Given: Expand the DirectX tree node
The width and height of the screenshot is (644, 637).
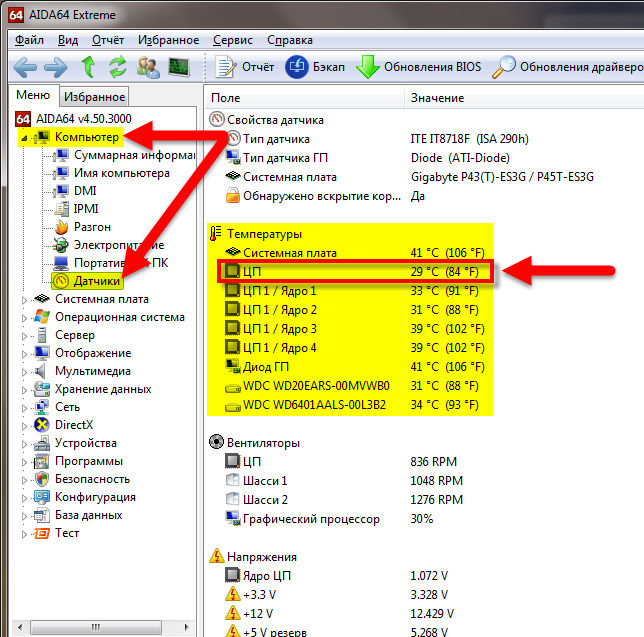Looking at the screenshot, I should pyautogui.click(x=24, y=425).
